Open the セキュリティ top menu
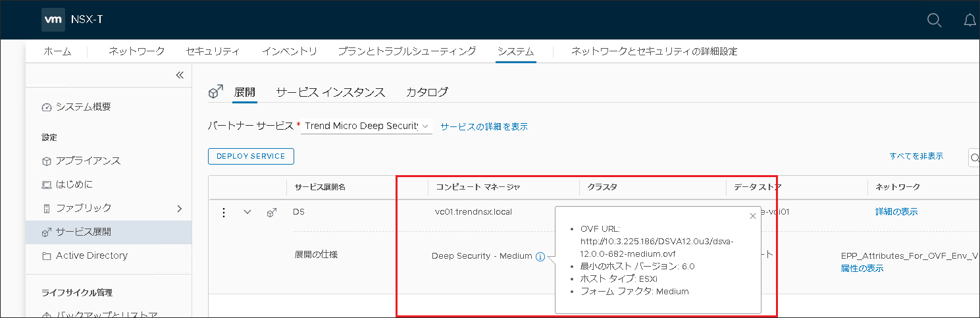This screenshot has width=980, height=318. pyautogui.click(x=213, y=51)
